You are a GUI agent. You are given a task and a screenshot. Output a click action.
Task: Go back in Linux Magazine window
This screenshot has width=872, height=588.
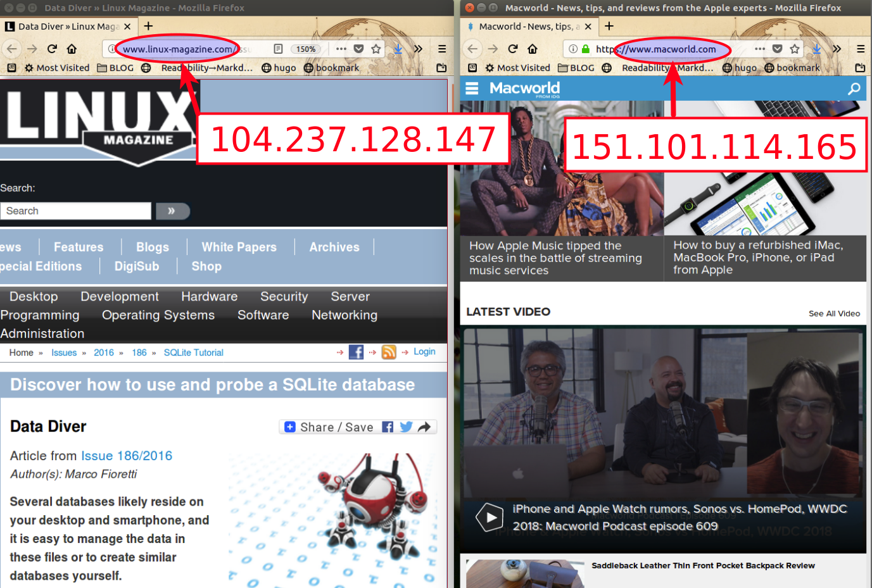[11, 49]
